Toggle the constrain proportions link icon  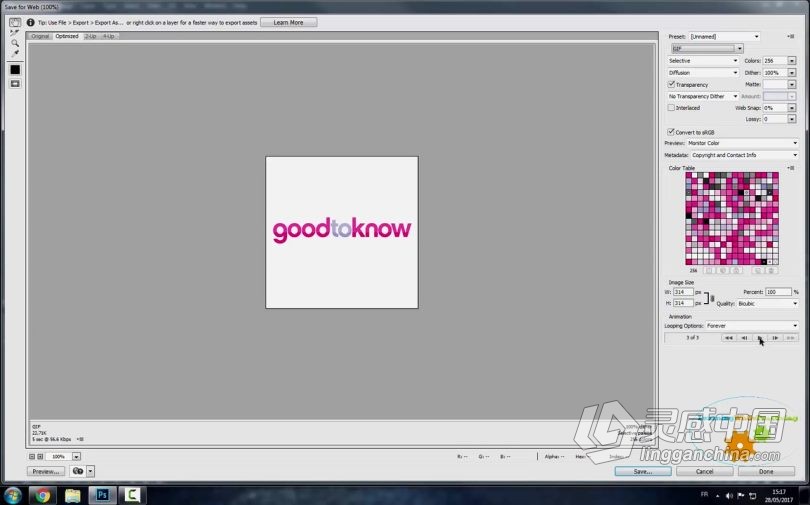click(712, 298)
